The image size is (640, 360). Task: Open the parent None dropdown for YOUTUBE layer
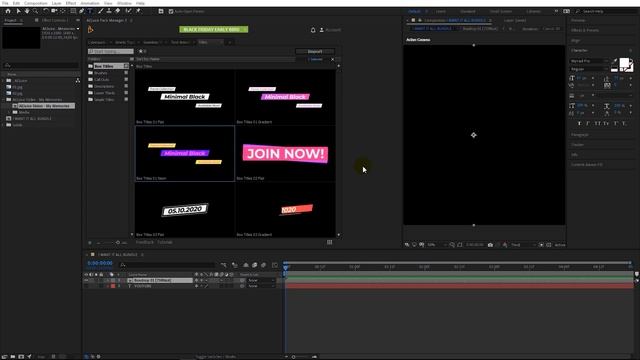click(x=262, y=286)
